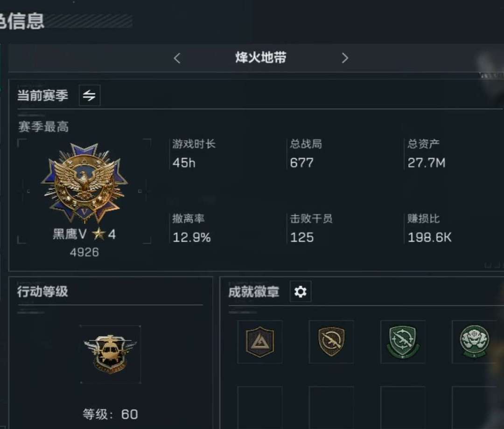Image resolution: width=504 pixels, height=429 pixels.
Task: Go to previous game mode with left chevron
Action: point(177,58)
